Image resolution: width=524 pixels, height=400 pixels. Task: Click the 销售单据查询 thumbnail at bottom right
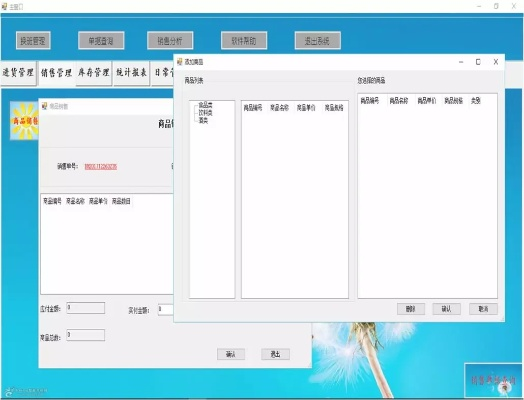point(493,380)
